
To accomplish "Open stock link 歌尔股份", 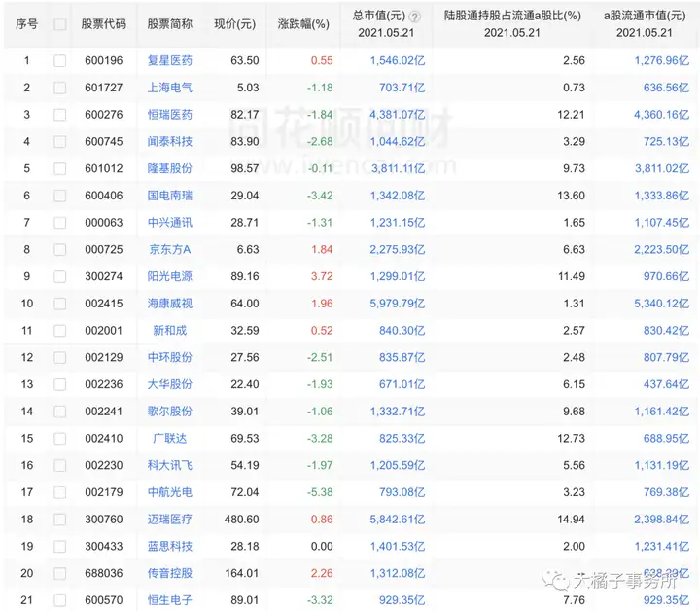I will click(x=169, y=412).
